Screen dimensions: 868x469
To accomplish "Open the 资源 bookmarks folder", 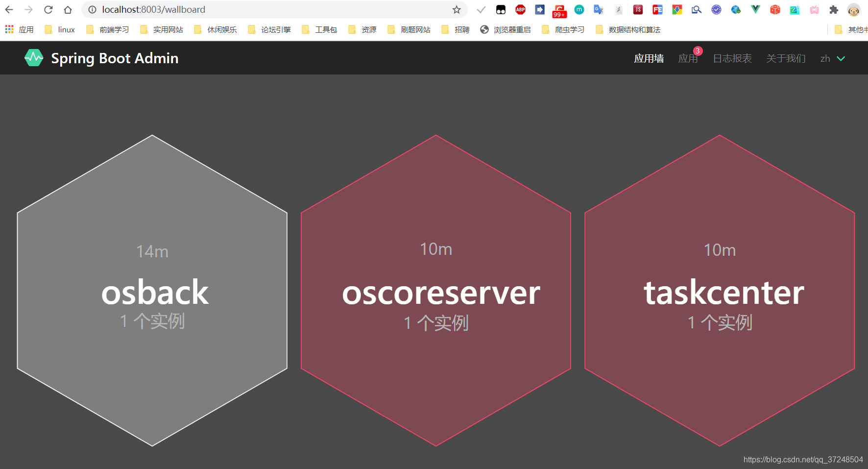I will [x=362, y=29].
